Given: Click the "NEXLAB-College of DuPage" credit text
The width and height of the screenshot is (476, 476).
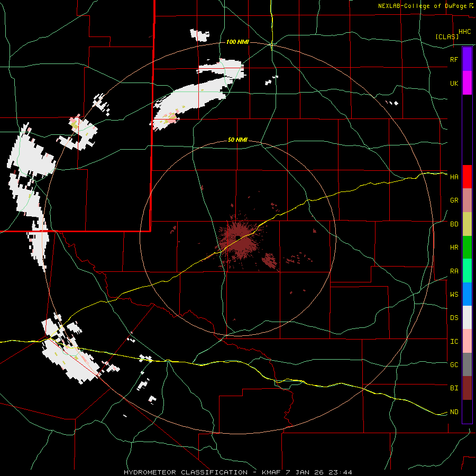Looking at the screenshot, I should pos(423,6).
